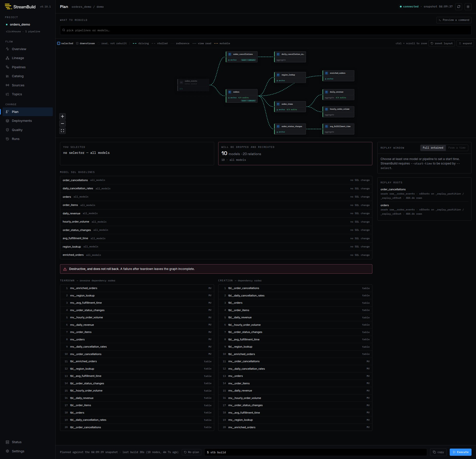
Task: Click the StreamBuild logo icon
Action: [8, 6]
